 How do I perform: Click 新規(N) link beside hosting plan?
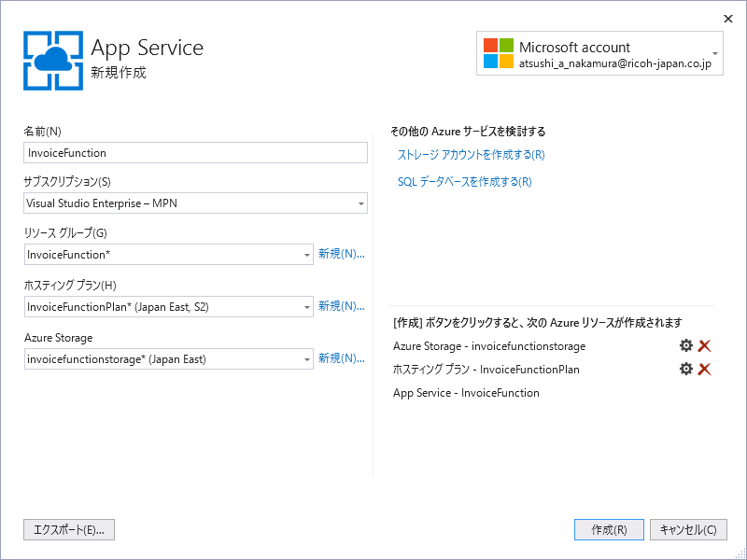click(341, 306)
